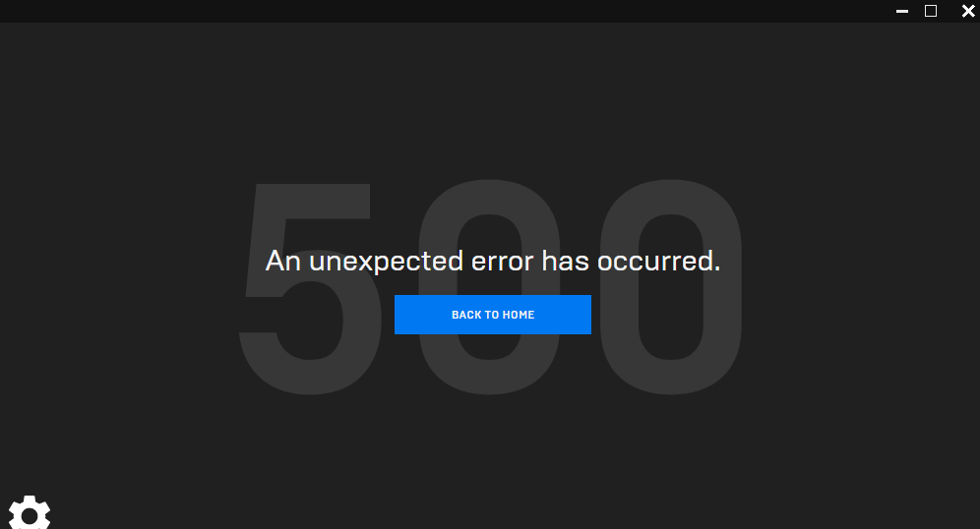Click the square restore icon in title bar
The height and width of the screenshot is (529, 980).
[x=931, y=11]
